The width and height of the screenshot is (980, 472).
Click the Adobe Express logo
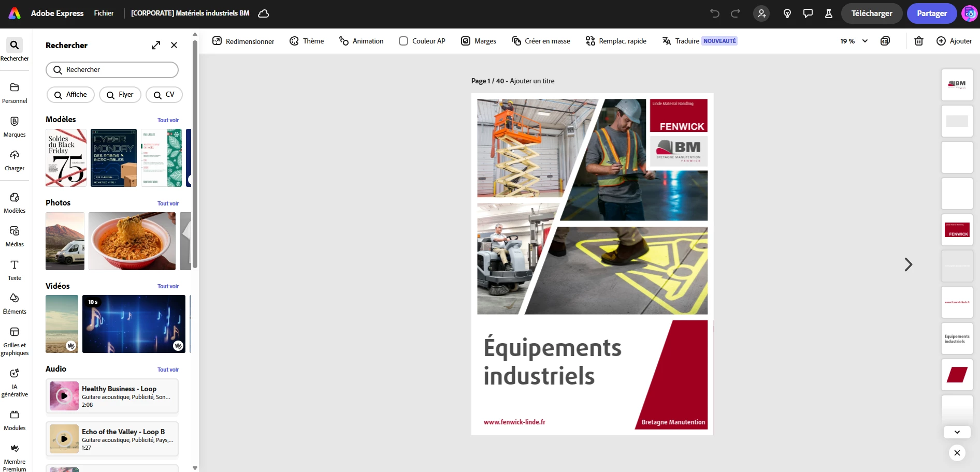tap(15, 13)
